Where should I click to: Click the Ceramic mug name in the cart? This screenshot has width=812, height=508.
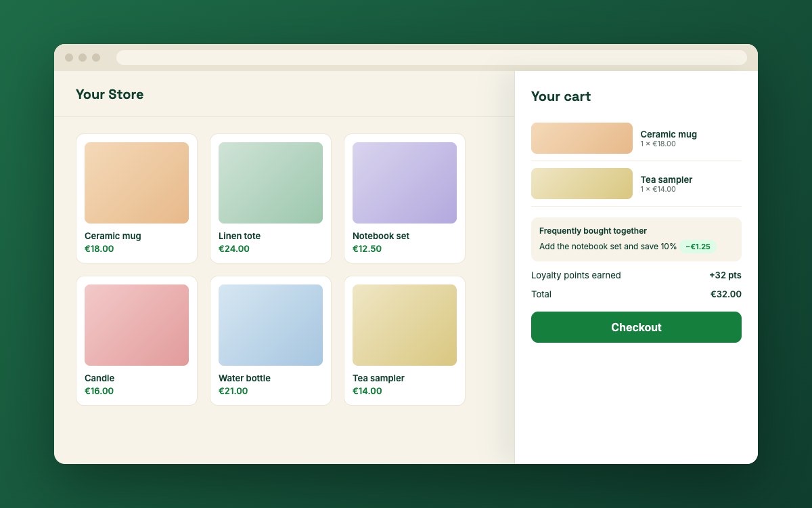[669, 134]
